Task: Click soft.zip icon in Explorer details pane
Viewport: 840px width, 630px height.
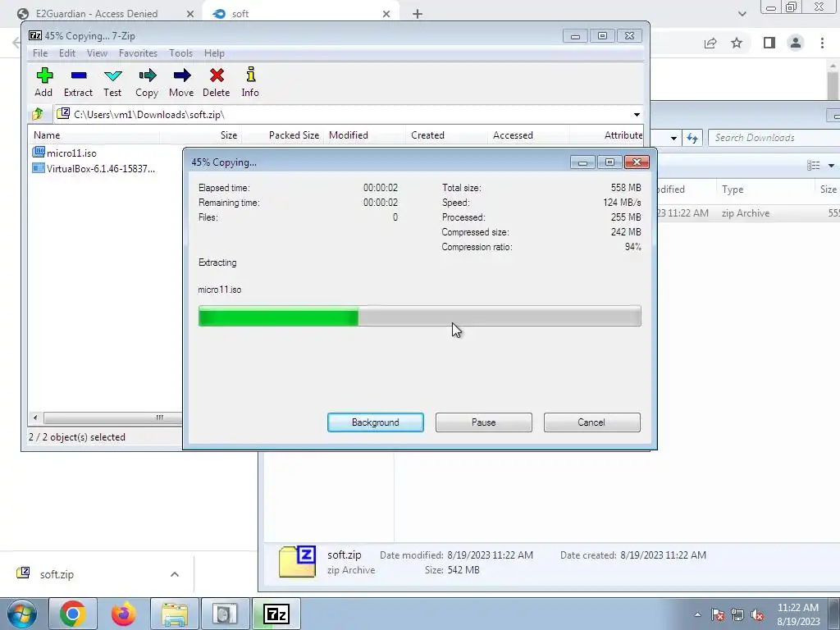Action: [297, 561]
